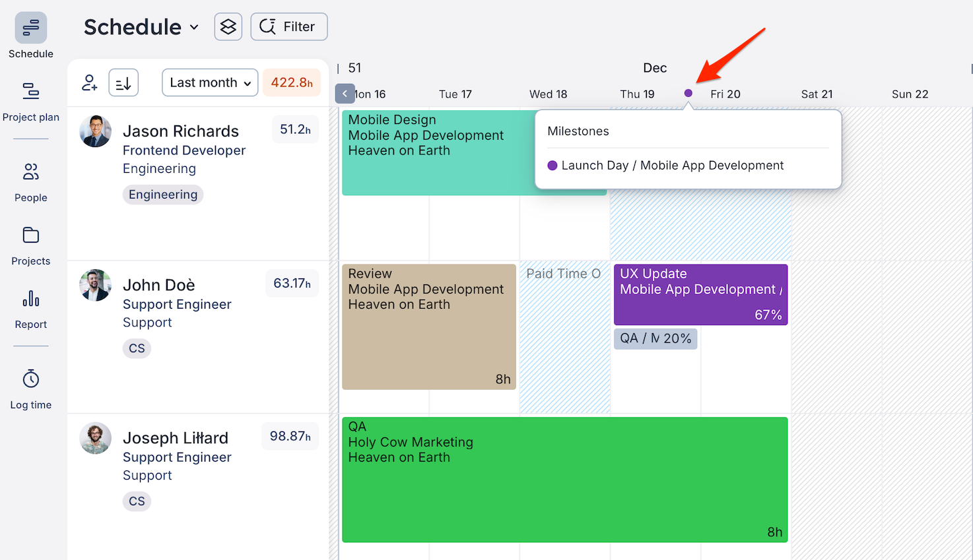Click the Filter button

coord(288,27)
